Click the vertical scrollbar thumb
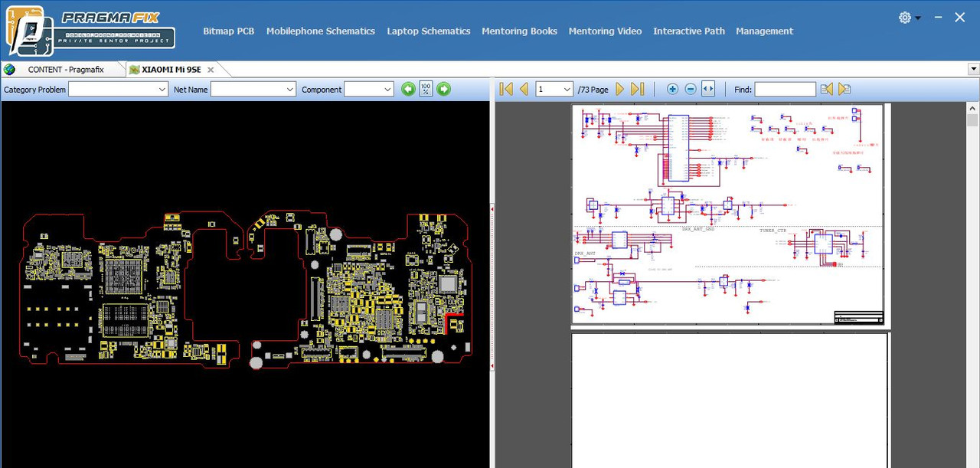The image size is (980, 468). [x=972, y=120]
